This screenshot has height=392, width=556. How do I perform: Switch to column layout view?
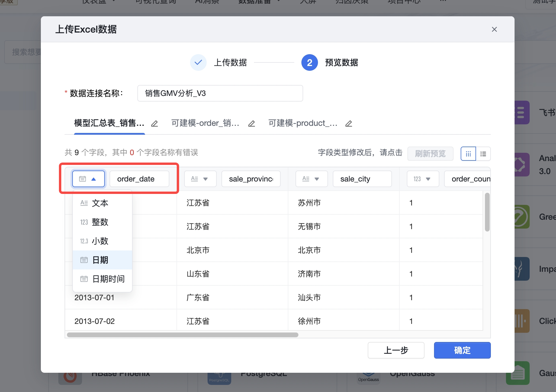pos(468,154)
